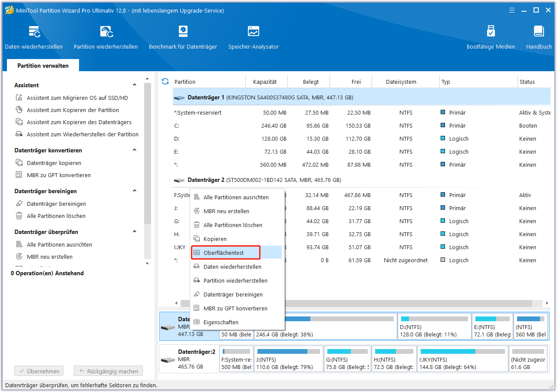The height and width of the screenshot is (392, 557).
Task: Select *:System-reserviert partition row
Action: [x=361, y=113]
